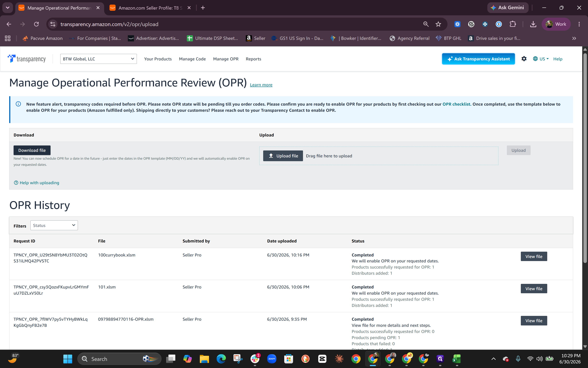Reload the page
This screenshot has height=368, width=588.
pos(36,24)
